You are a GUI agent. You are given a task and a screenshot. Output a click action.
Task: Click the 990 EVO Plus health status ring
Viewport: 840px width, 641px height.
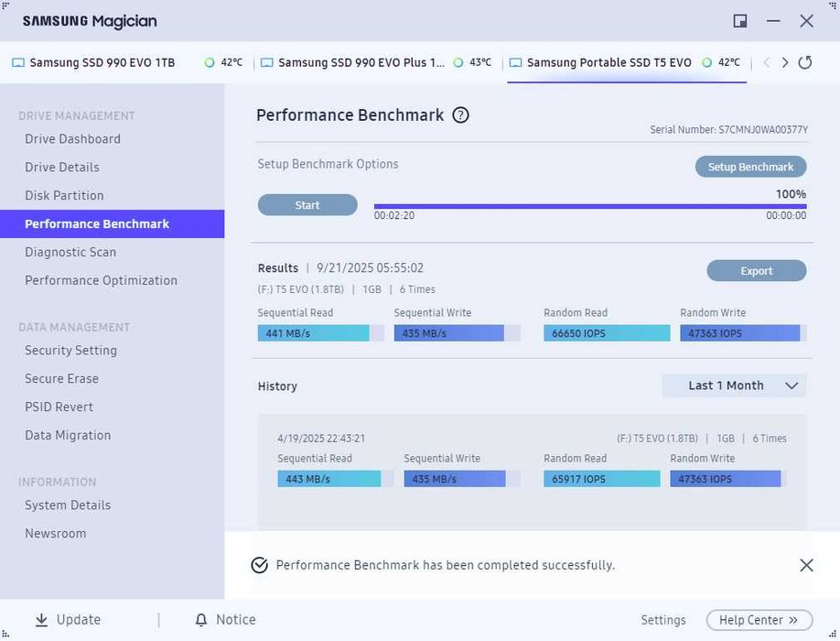(458, 62)
